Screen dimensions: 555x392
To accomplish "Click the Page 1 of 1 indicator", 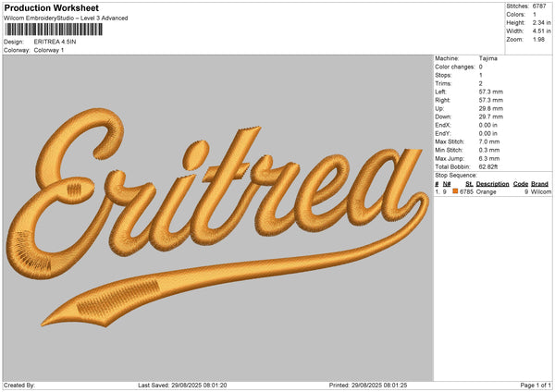I will 536,386.
